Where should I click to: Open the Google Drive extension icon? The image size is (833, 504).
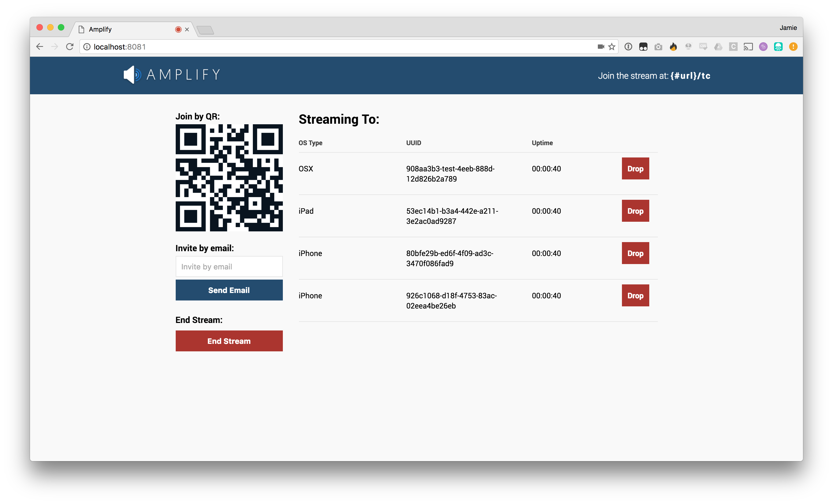tap(718, 47)
